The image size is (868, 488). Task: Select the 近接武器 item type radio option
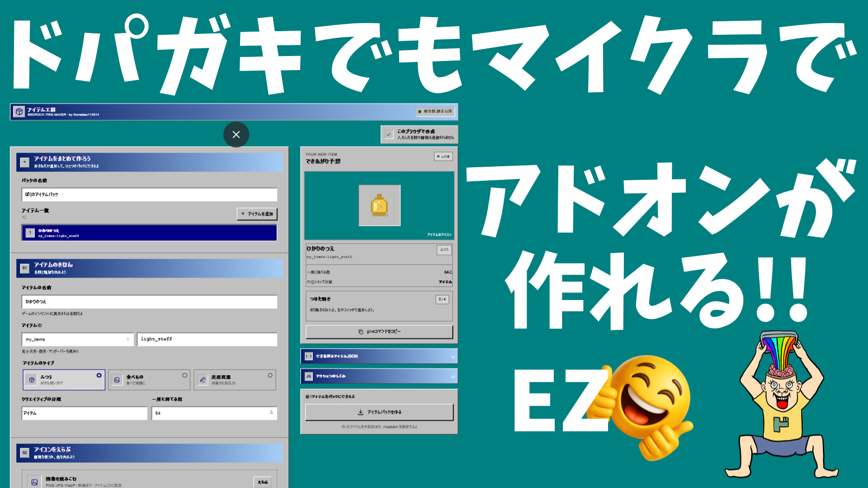click(x=235, y=380)
